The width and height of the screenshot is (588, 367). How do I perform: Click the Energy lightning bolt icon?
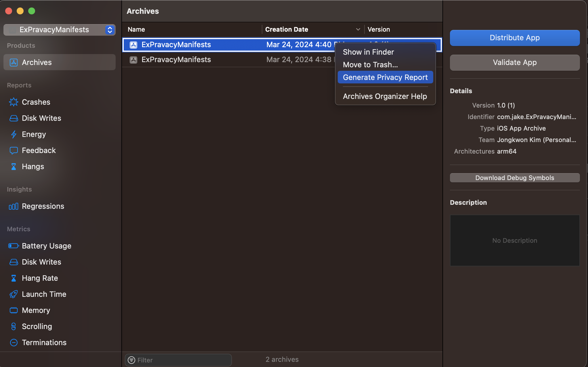[14, 134]
